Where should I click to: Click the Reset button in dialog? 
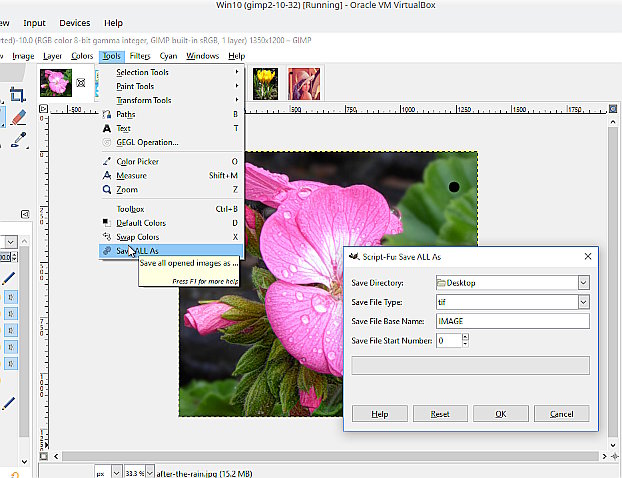coord(440,413)
